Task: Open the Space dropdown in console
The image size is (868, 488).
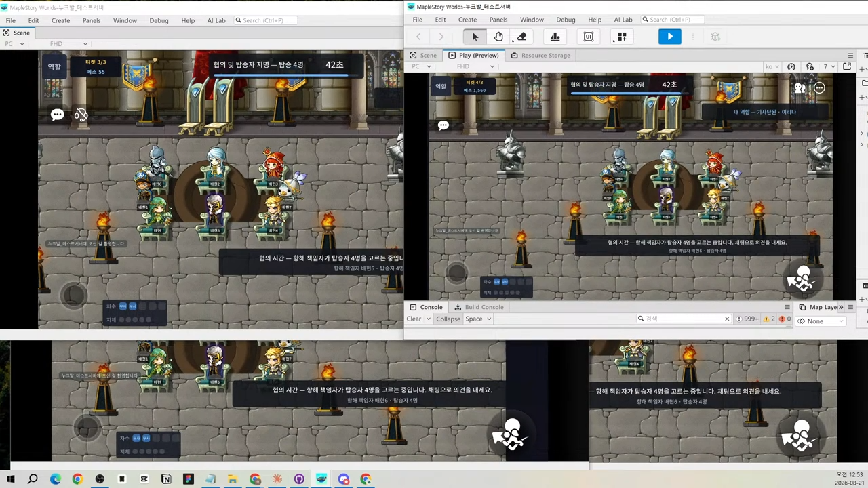Action: click(477, 319)
